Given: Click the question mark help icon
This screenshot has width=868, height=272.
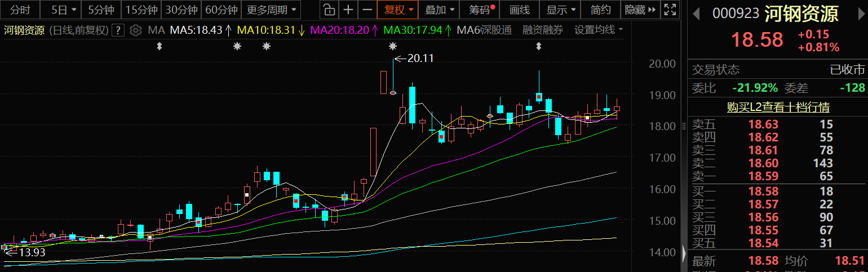Looking at the screenshot, I should coord(118,30).
